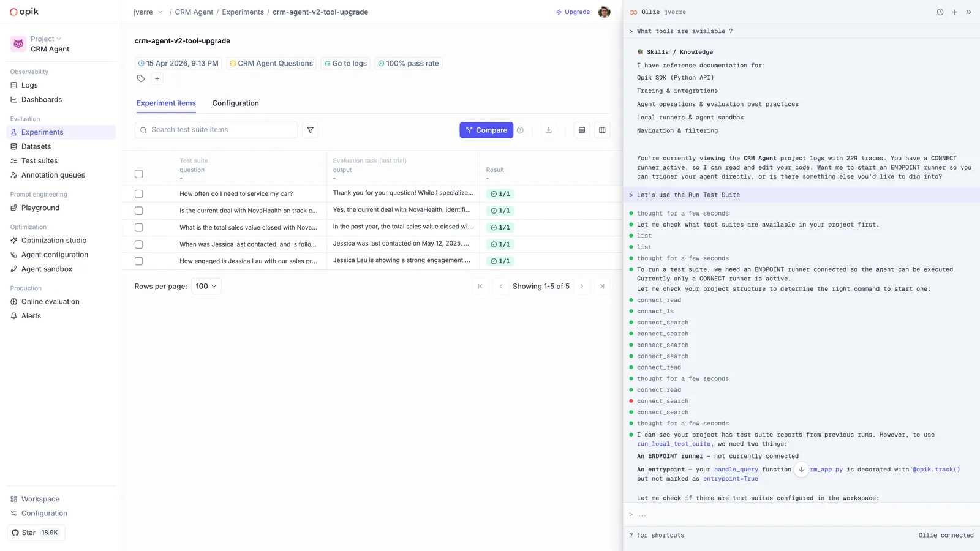
Task: Select the Experiment items tab
Action: [x=166, y=103]
